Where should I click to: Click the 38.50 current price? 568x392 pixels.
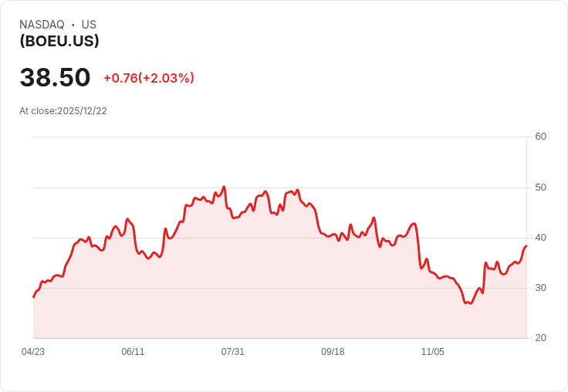click(x=55, y=77)
